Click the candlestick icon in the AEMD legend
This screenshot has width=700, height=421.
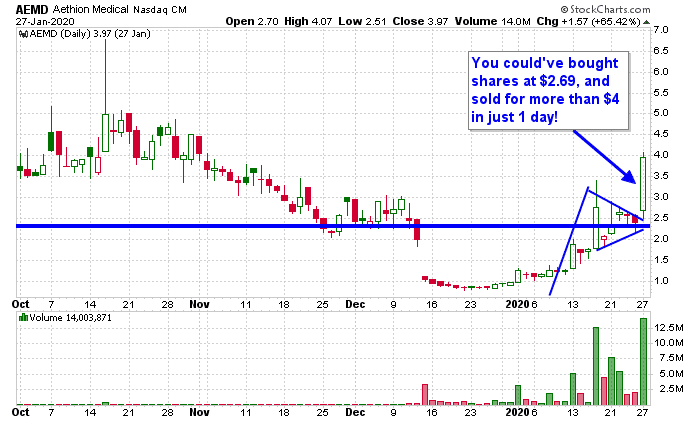point(23,34)
